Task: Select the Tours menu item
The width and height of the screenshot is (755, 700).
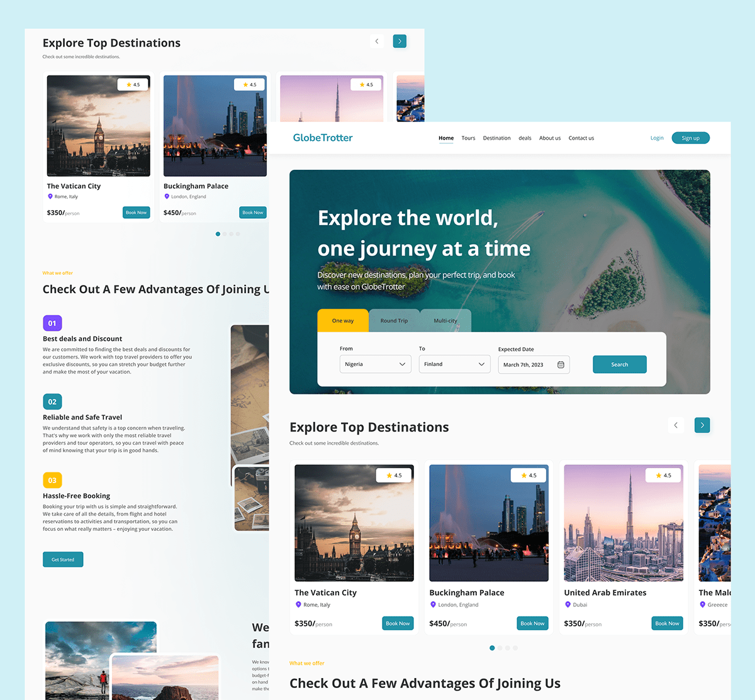Action: click(x=468, y=138)
